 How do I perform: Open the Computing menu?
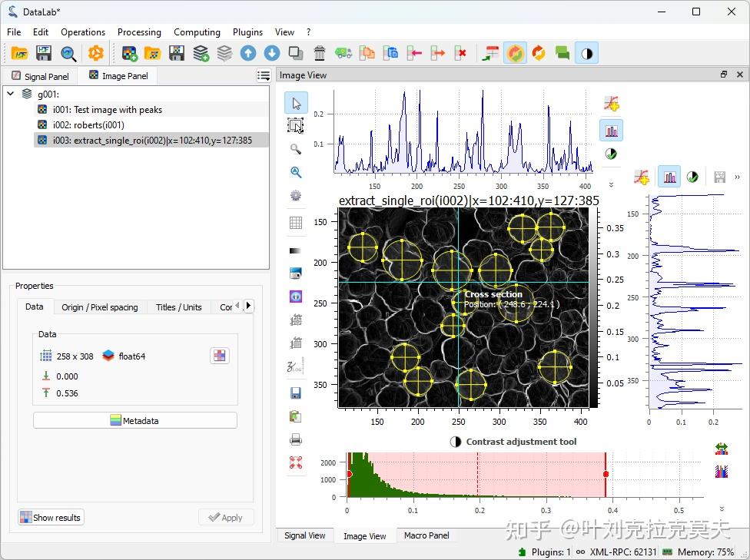[197, 32]
